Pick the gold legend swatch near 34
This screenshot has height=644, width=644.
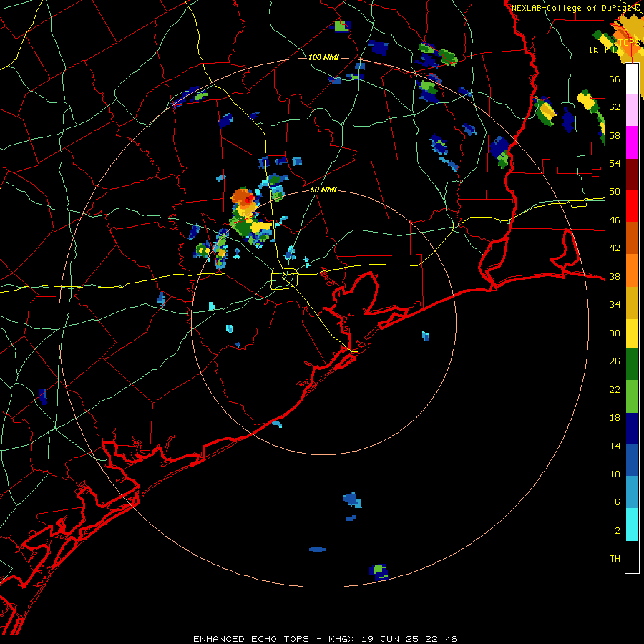click(632, 303)
